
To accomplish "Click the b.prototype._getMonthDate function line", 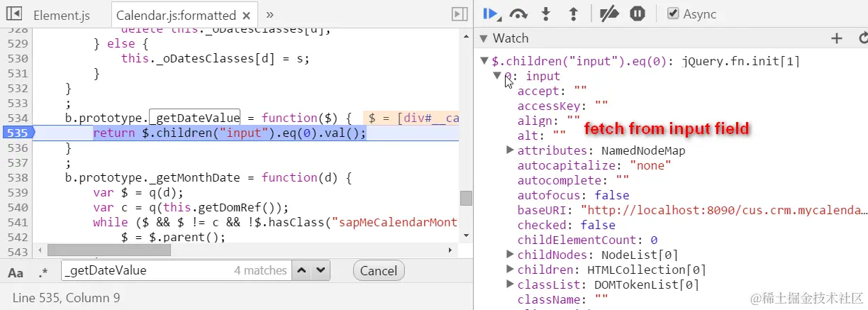I will pyautogui.click(x=208, y=177).
